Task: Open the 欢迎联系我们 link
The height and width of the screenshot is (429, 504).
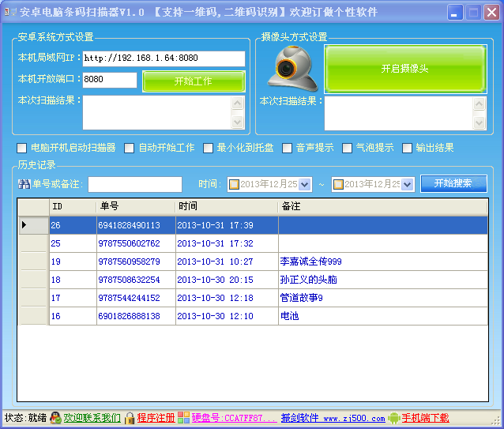Action: click(92, 418)
